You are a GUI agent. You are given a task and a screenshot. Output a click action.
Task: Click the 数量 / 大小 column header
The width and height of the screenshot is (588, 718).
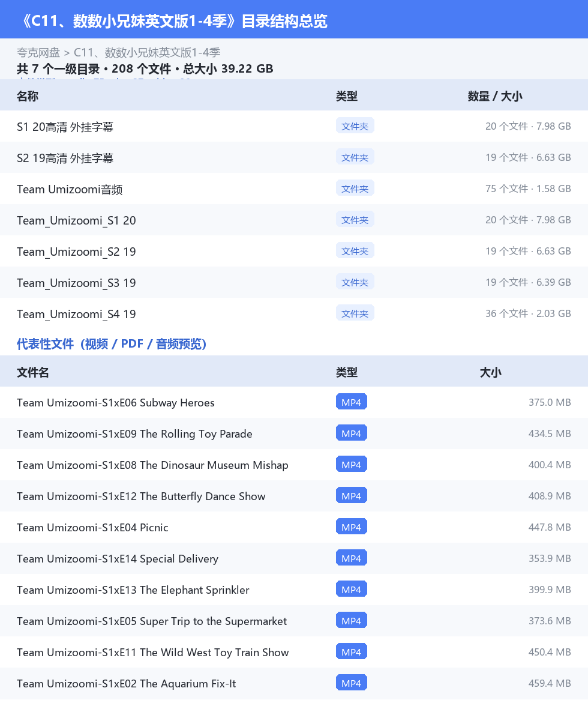click(x=494, y=96)
